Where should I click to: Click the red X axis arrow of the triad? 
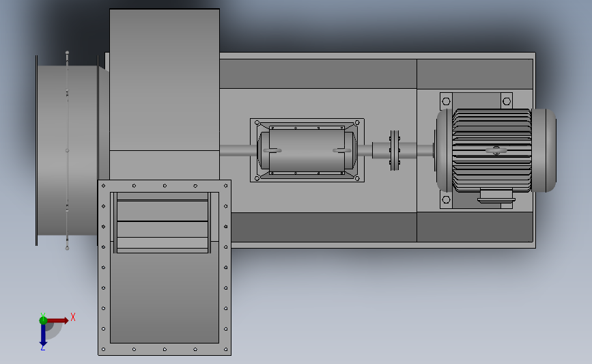pyautogui.click(x=57, y=320)
